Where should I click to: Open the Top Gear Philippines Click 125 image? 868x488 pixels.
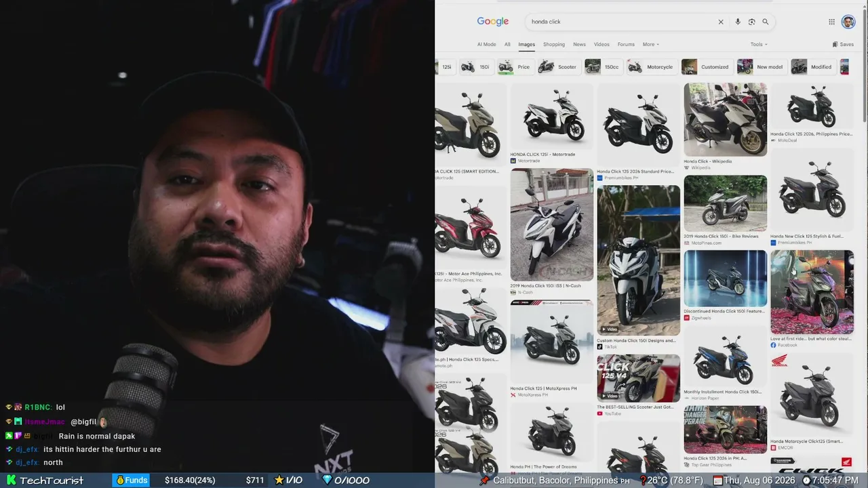point(726,430)
